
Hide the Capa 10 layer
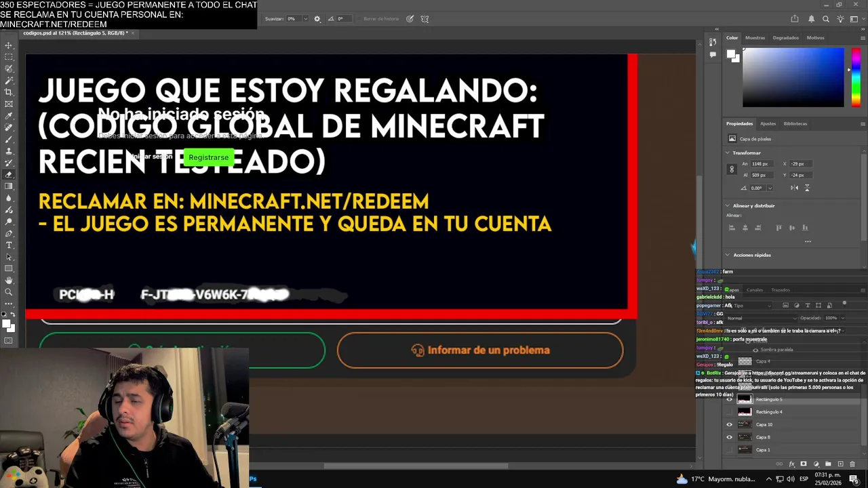coord(730,425)
